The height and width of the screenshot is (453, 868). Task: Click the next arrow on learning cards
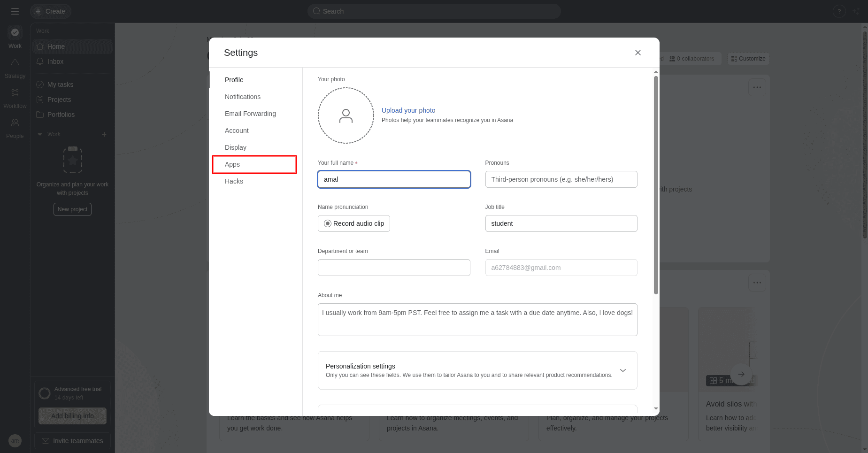(741, 374)
